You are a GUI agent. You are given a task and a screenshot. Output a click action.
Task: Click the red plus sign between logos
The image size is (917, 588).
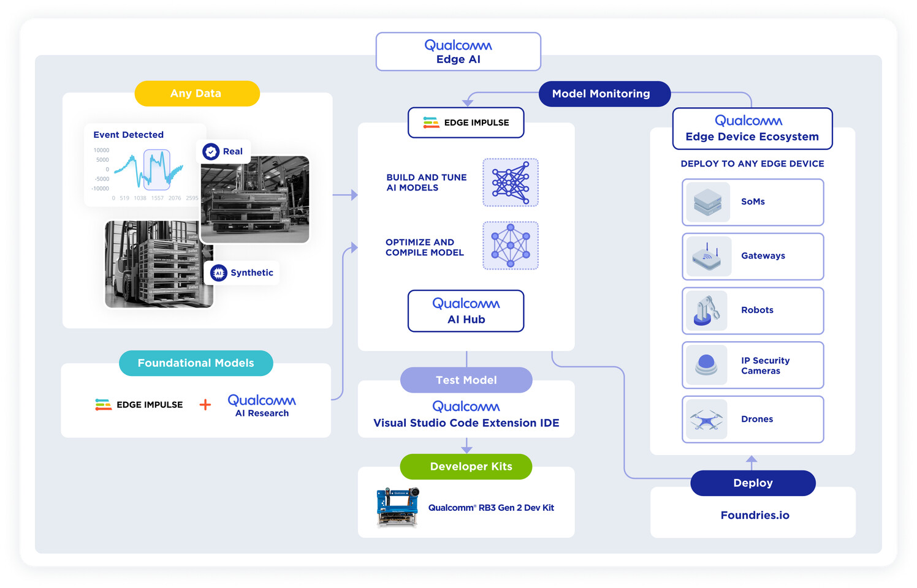pos(205,405)
